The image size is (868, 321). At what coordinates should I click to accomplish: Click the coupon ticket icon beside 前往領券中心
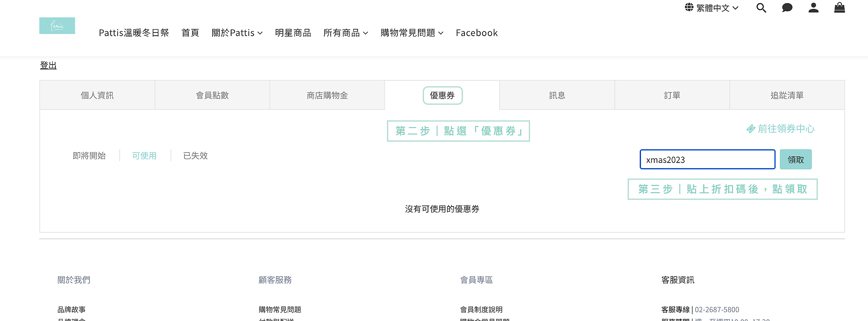click(x=751, y=129)
